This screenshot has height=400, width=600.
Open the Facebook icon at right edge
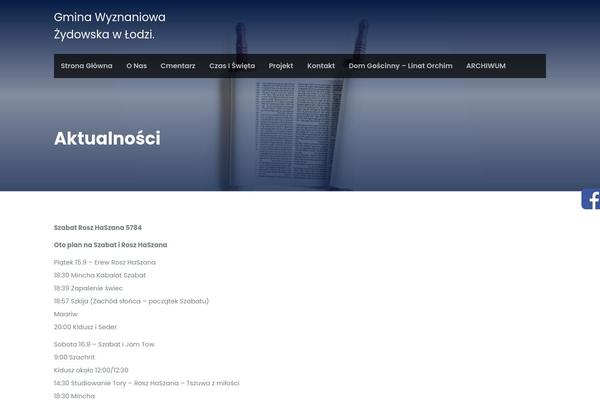(x=590, y=199)
